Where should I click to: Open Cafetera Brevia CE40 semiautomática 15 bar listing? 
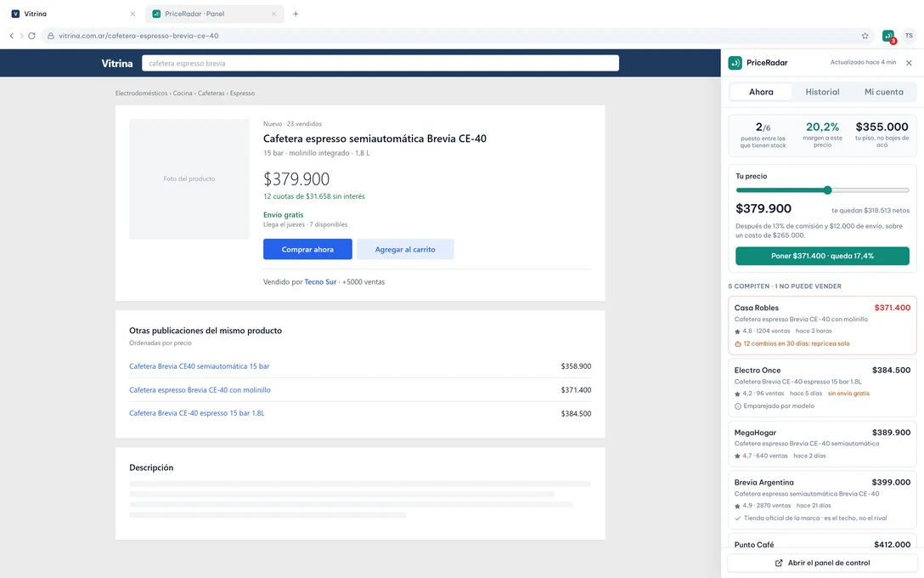point(200,366)
